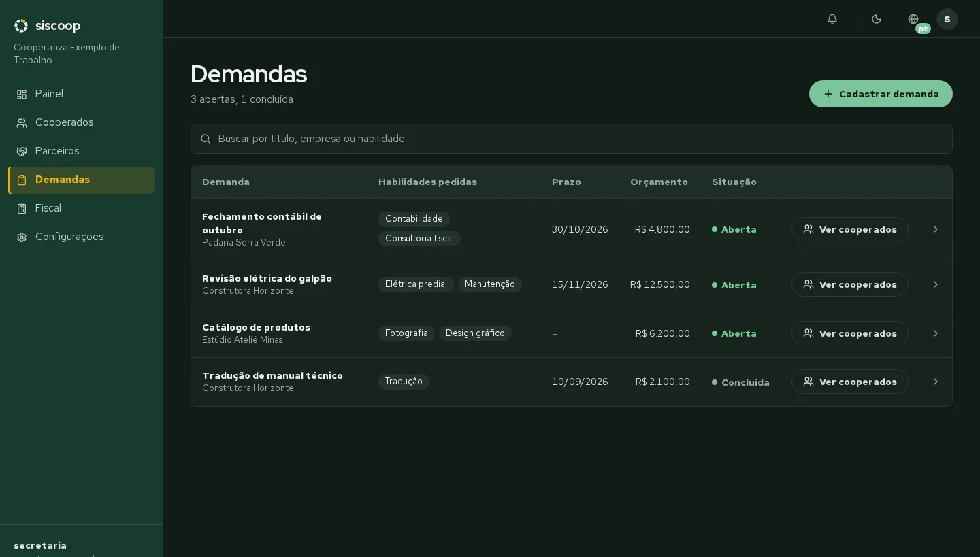Viewport: 980px width, 557px height.
Task: Select Contabilidade skill tag
Action: (x=414, y=219)
